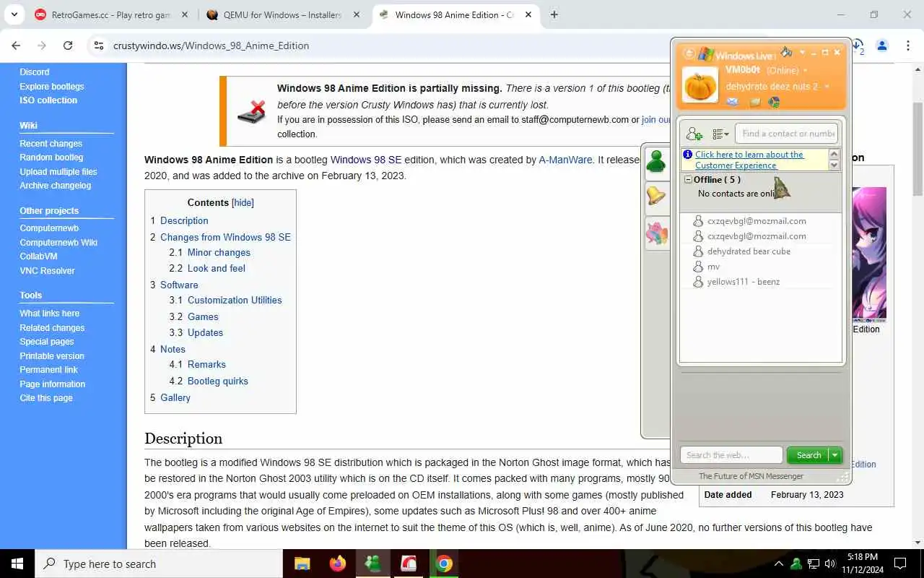
Task: Open Random bootleg sidebar link
Action: pos(51,158)
